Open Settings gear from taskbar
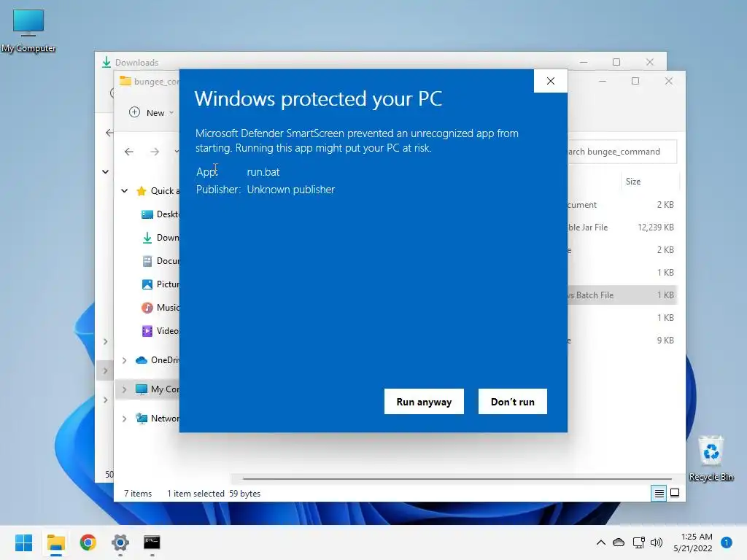This screenshot has height=560, width=747. pyautogui.click(x=120, y=542)
